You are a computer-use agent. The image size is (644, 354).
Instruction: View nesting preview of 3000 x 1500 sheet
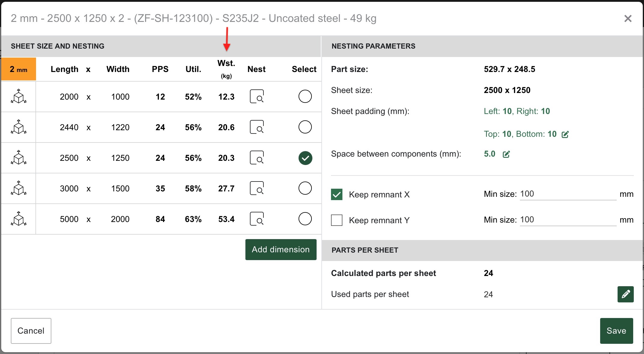pos(257,188)
